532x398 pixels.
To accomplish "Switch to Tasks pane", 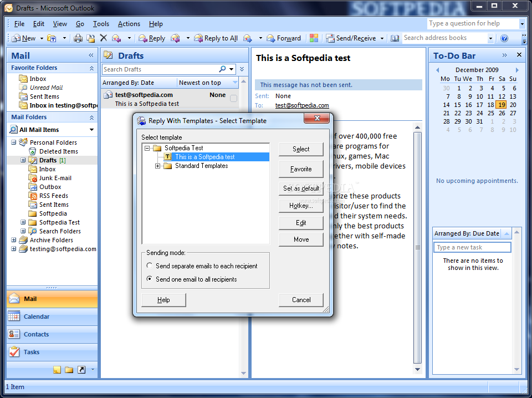I will [52, 352].
